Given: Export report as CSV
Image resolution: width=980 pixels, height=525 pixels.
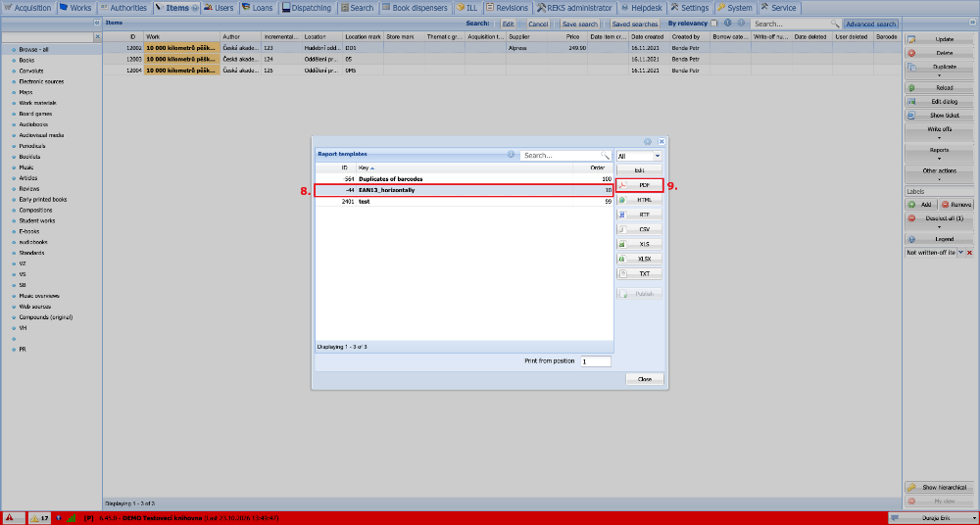Looking at the screenshot, I should (x=639, y=229).
